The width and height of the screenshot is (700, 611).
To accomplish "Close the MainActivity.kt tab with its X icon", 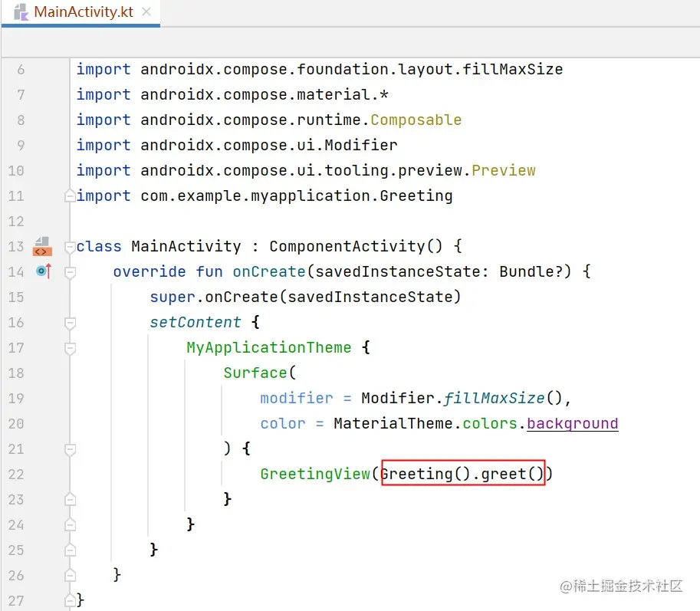I will pos(146,12).
